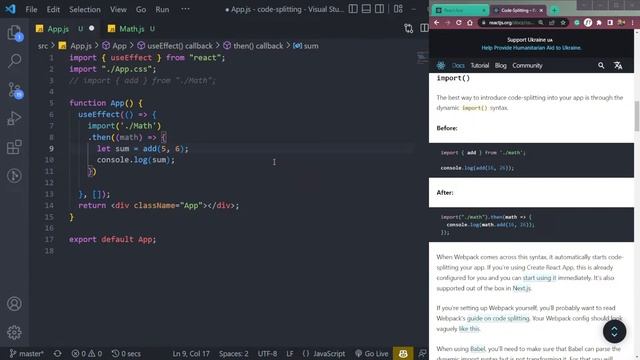This screenshot has width=640, height=360.
Task: Click the useEffect() callback breadcrumb
Action: pos(176,46)
